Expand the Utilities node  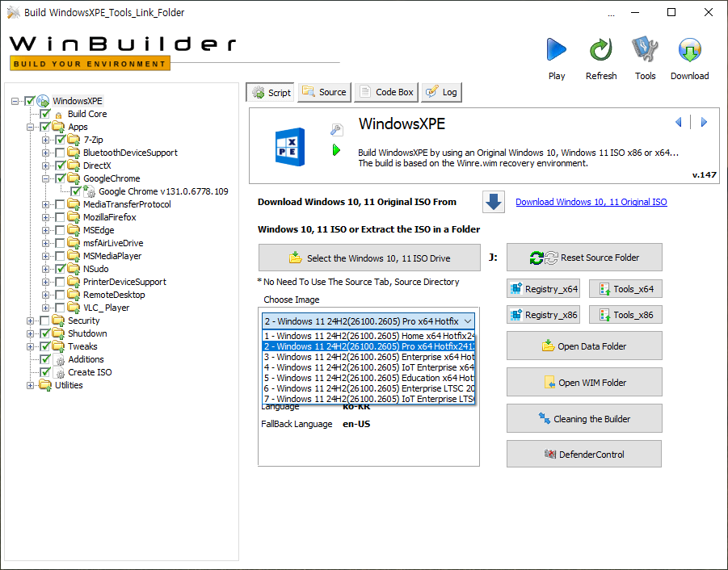[x=30, y=385]
